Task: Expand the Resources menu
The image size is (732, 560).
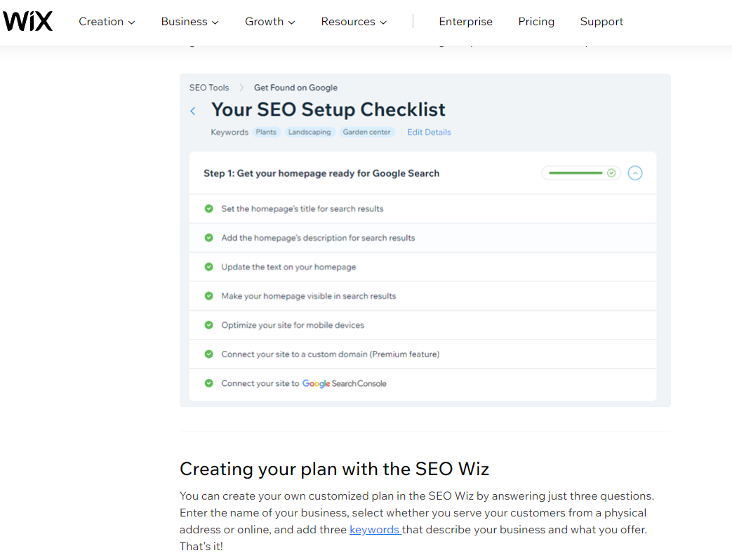Action: (354, 22)
